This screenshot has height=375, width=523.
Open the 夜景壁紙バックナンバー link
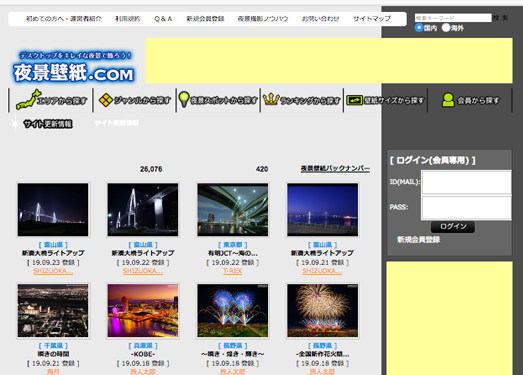(335, 168)
